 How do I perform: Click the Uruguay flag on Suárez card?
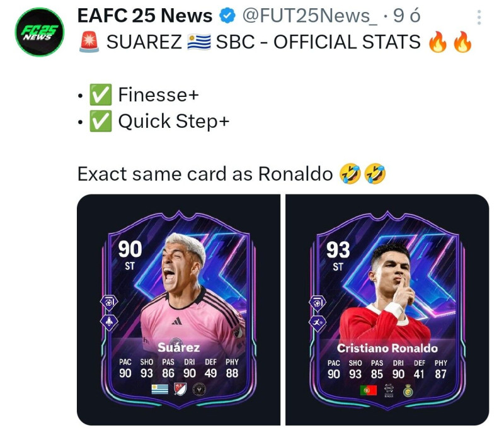pyautogui.click(x=160, y=390)
